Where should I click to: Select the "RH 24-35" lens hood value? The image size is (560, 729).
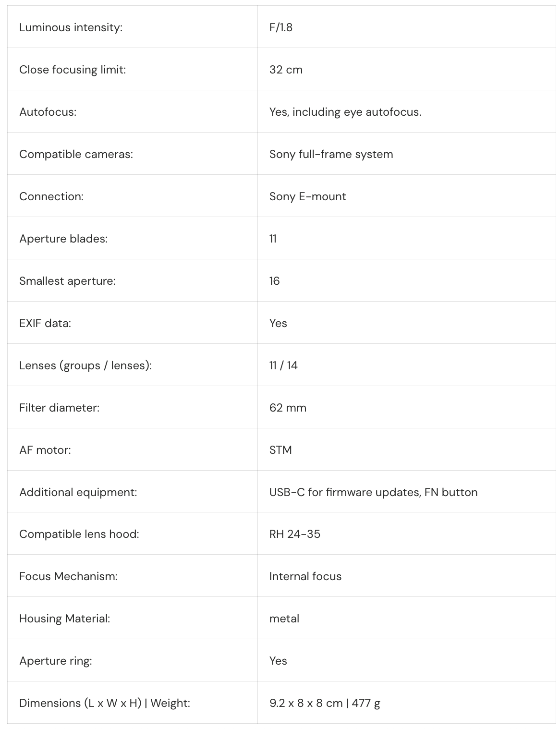[294, 534]
